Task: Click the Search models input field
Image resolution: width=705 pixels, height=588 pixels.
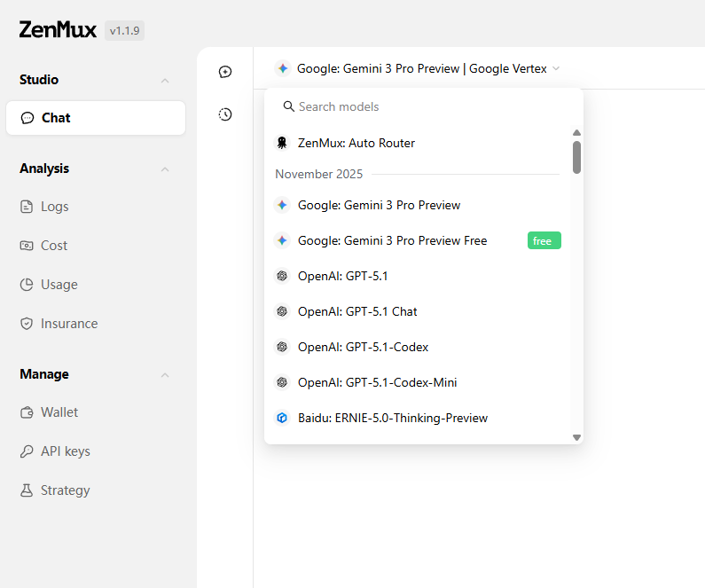Action: (x=426, y=106)
